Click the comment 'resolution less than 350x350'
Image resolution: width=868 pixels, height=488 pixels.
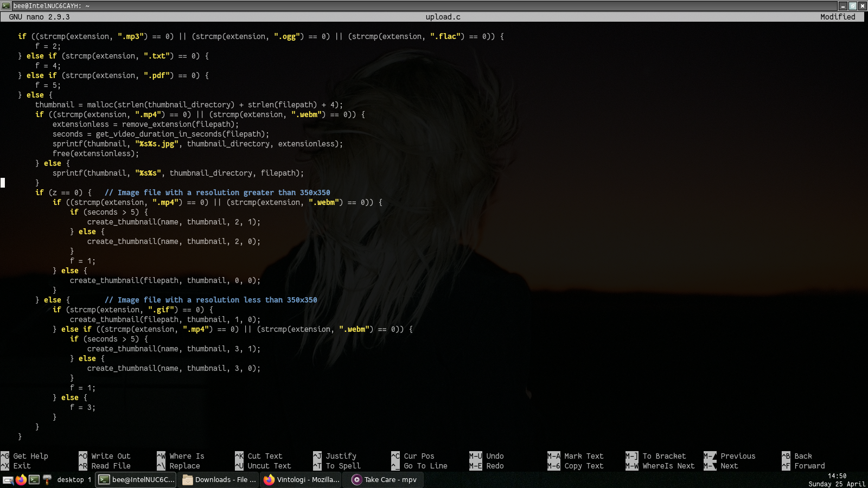tap(217, 300)
